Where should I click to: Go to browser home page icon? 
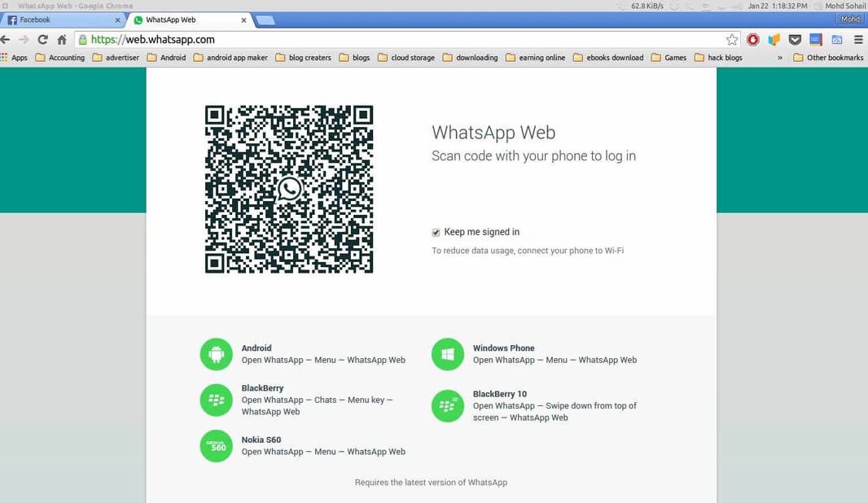(x=62, y=39)
